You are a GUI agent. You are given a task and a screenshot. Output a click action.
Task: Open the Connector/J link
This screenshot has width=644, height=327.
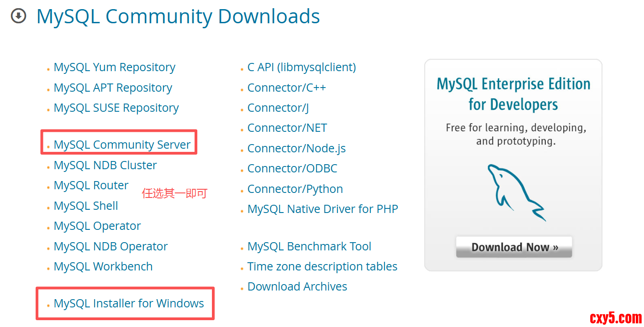pos(278,108)
